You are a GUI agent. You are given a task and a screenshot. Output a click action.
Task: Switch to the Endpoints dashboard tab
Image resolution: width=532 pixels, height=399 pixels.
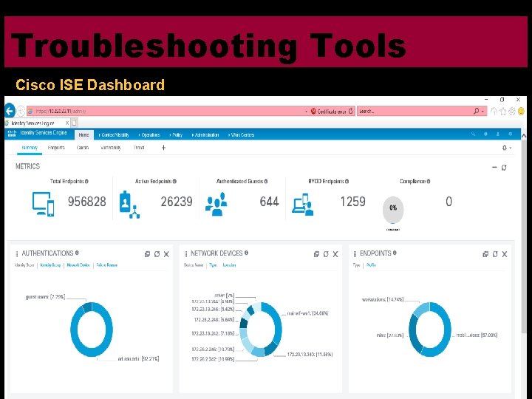pos(56,148)
